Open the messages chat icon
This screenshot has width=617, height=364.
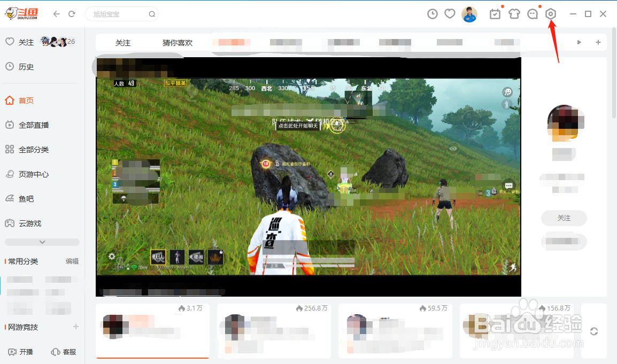click(x=533, y=14)
